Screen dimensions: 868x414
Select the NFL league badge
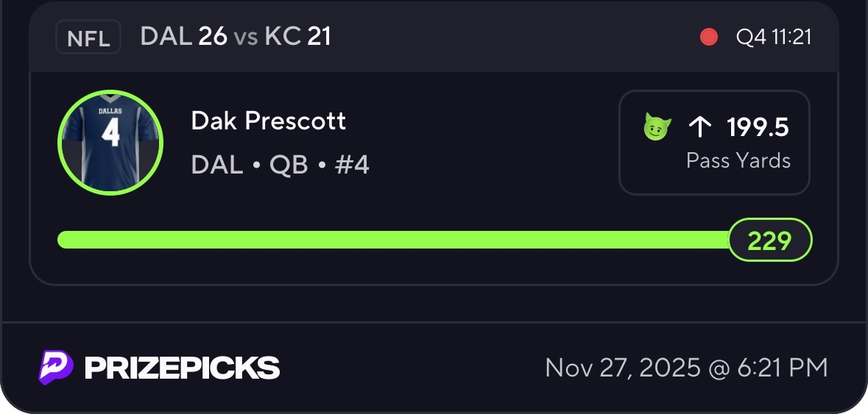click(x=88, y=38)
